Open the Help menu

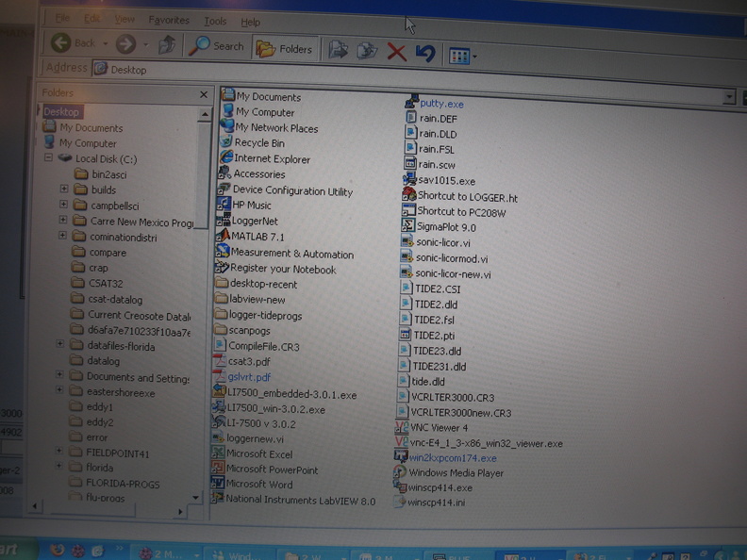250,22
